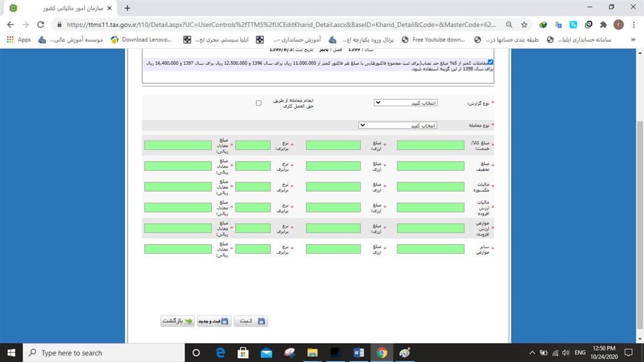This screenshot has width=644, height=362.
Task: Reload the tax portal page
Action: pyautogui.click(x=41, y=24)
